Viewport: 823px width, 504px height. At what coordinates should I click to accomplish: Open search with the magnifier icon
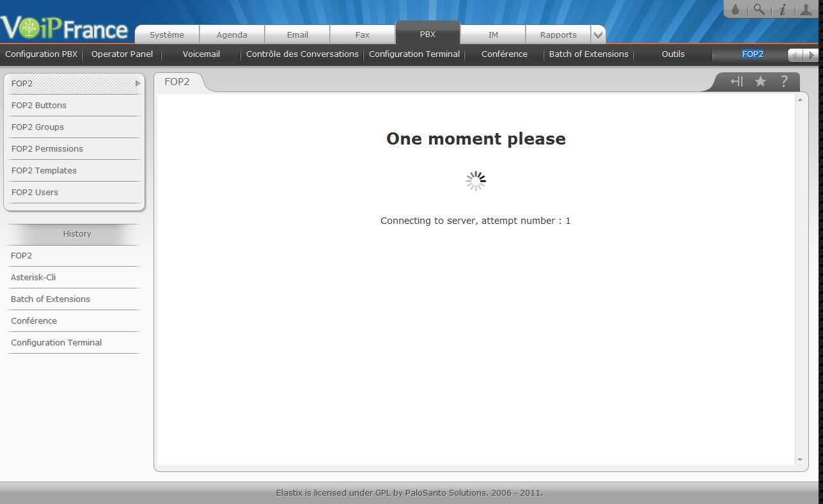point(758,10)
